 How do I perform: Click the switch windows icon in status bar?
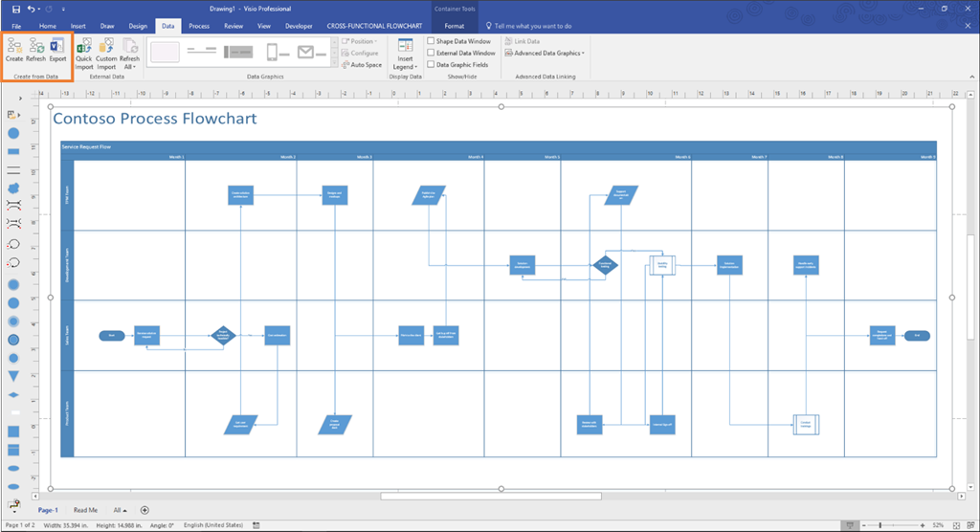(970, 525)
